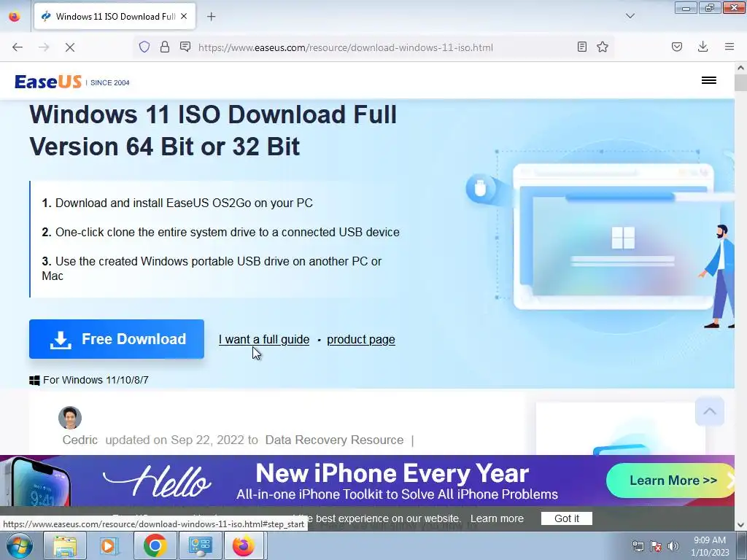The width and height of the screenshot is (747, 560).
Task: Launch Windows Media Player from the taskbar
Action: click(109, 545)
